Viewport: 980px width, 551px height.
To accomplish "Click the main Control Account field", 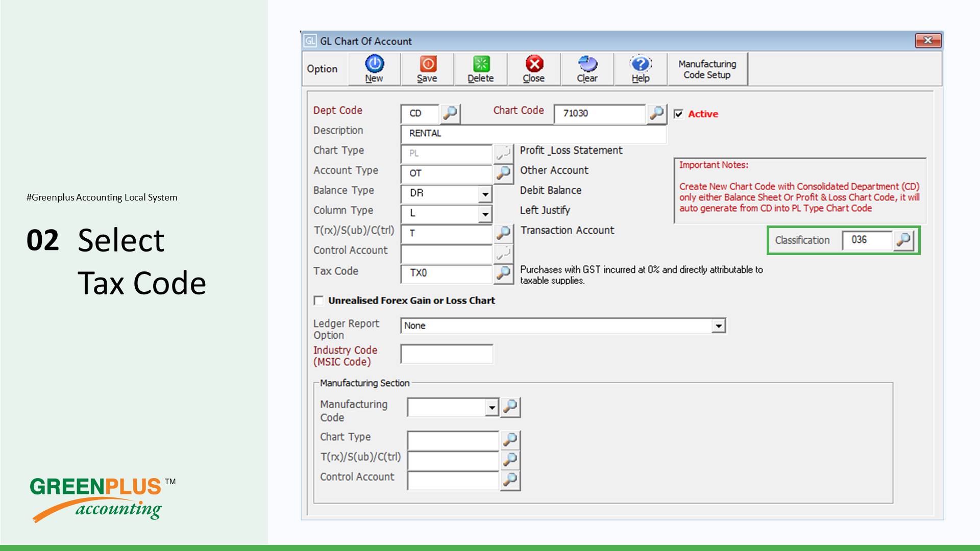I will pos(447,253).
